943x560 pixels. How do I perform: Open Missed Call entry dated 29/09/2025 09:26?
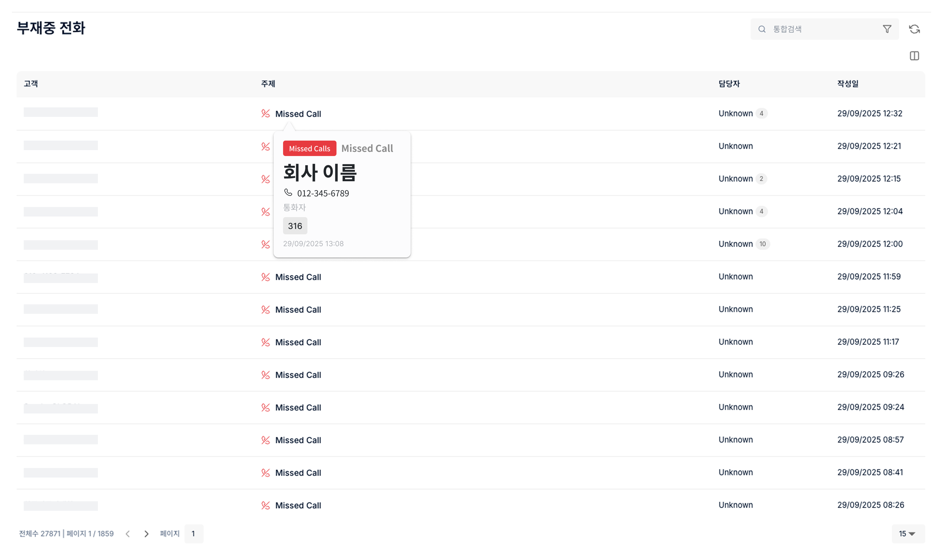[298, 375]
